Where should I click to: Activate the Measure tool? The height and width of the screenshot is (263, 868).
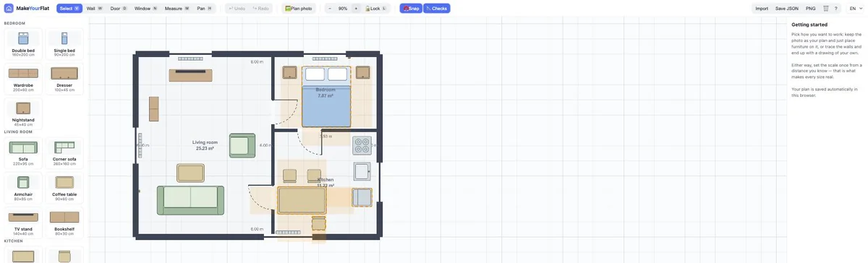pos(178,9)
